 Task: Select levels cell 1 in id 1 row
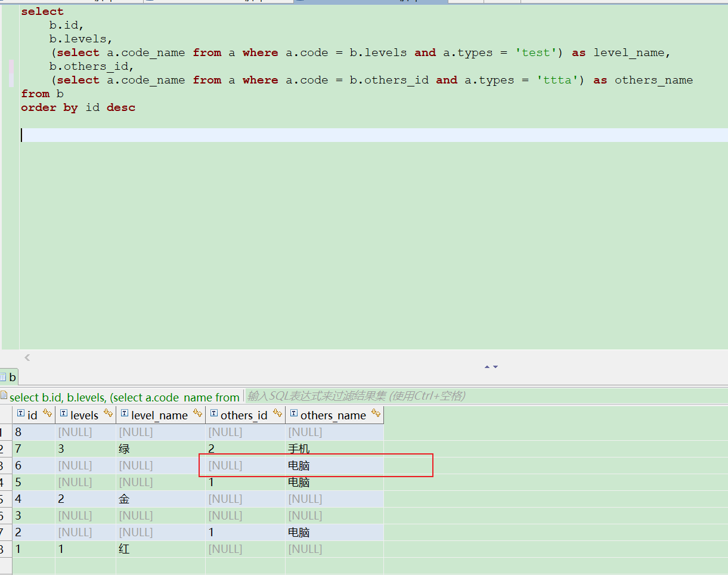[x=85, y=549]
